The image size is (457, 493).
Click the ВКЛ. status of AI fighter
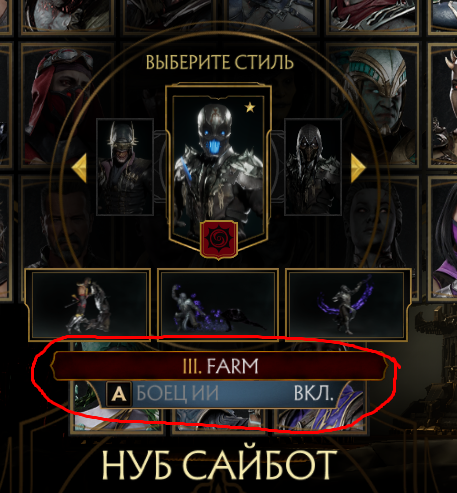click(313, 393)
